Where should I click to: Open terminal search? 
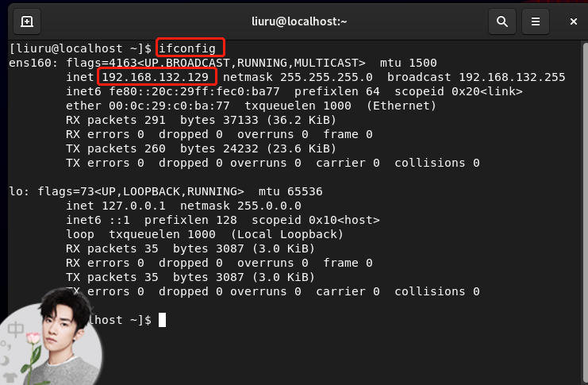(502, 21)
